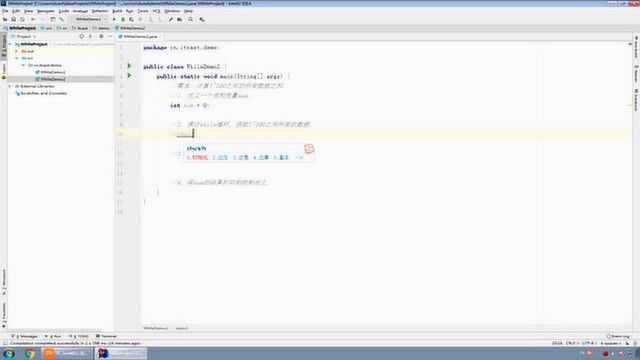Collapse the src folder in project tree

coord(17,58)
